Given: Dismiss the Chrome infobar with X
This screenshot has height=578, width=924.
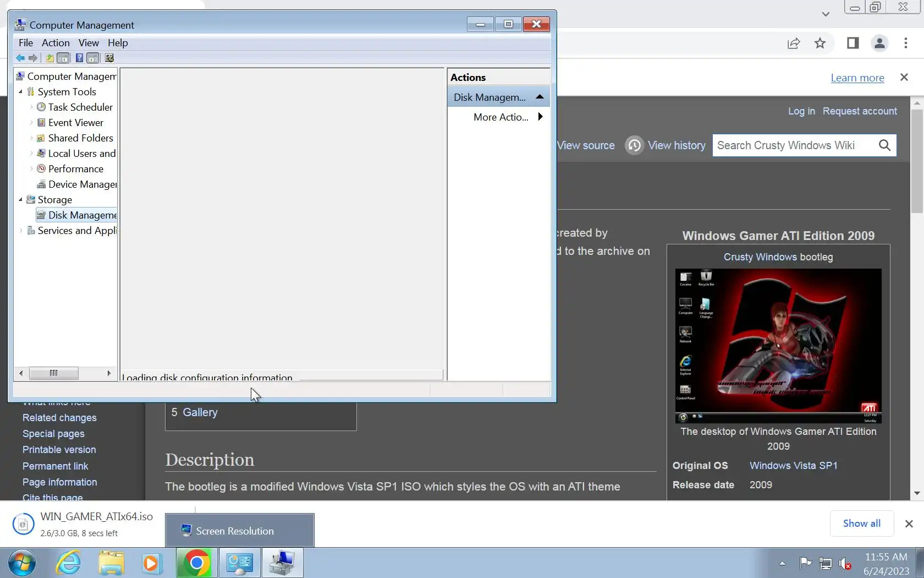Looking at the screenshot, I should (x=904, y=77).
